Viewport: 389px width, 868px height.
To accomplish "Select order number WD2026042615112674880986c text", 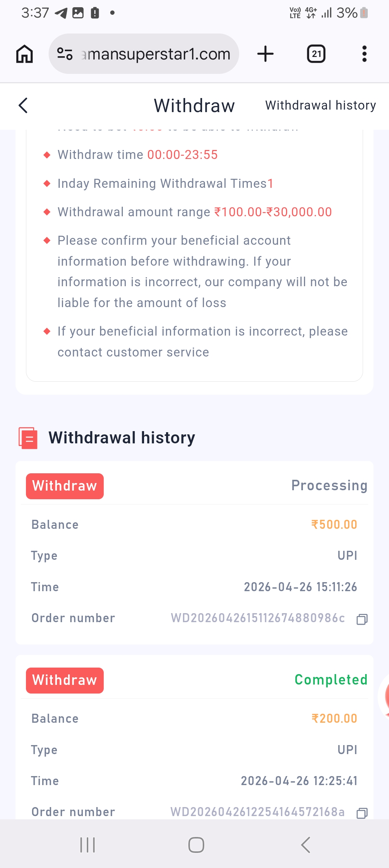I will [x=258, y=618].
